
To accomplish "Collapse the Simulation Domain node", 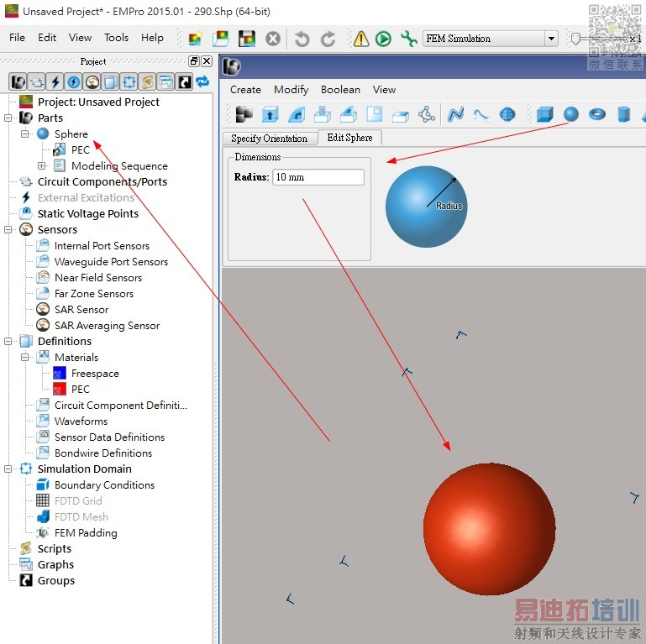I will tap(8, 469).
